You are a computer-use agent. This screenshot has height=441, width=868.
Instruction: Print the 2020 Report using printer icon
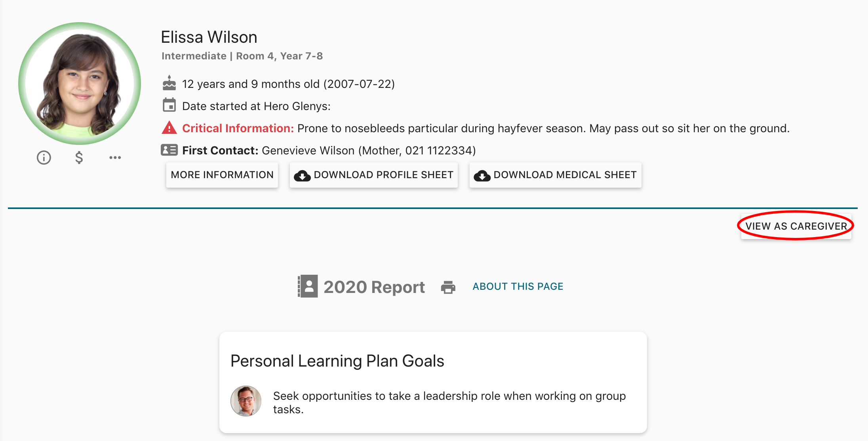click(x=448, y=287)
